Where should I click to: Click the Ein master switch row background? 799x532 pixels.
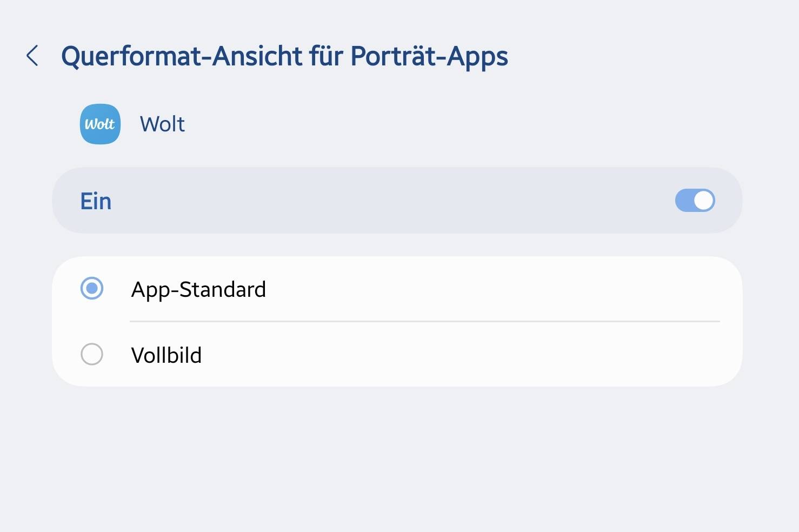397,201
